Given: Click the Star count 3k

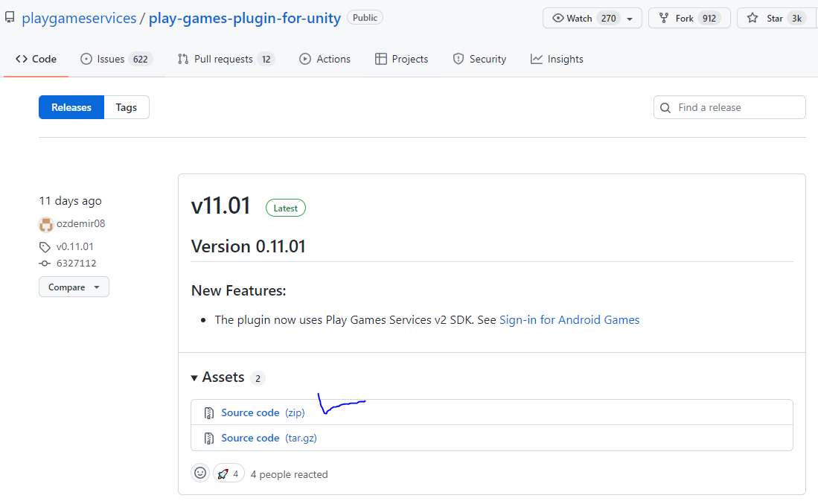Looking at the screenshot, I should (796, 19).
